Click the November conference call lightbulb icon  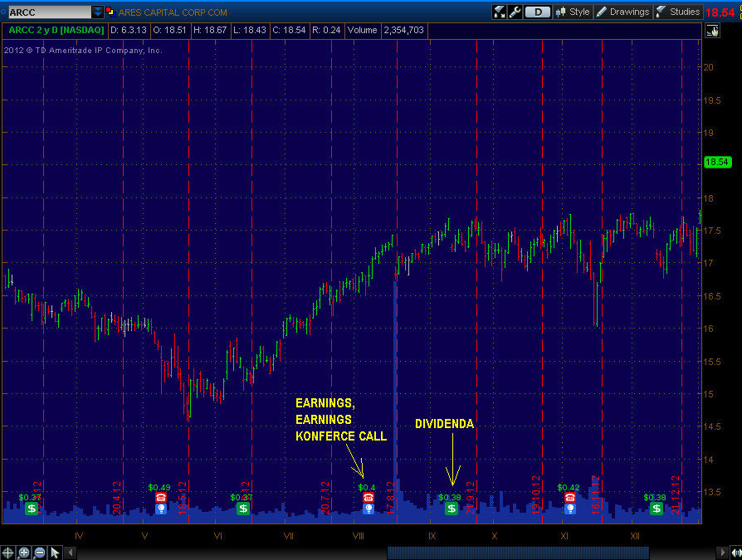pos(570,509)
